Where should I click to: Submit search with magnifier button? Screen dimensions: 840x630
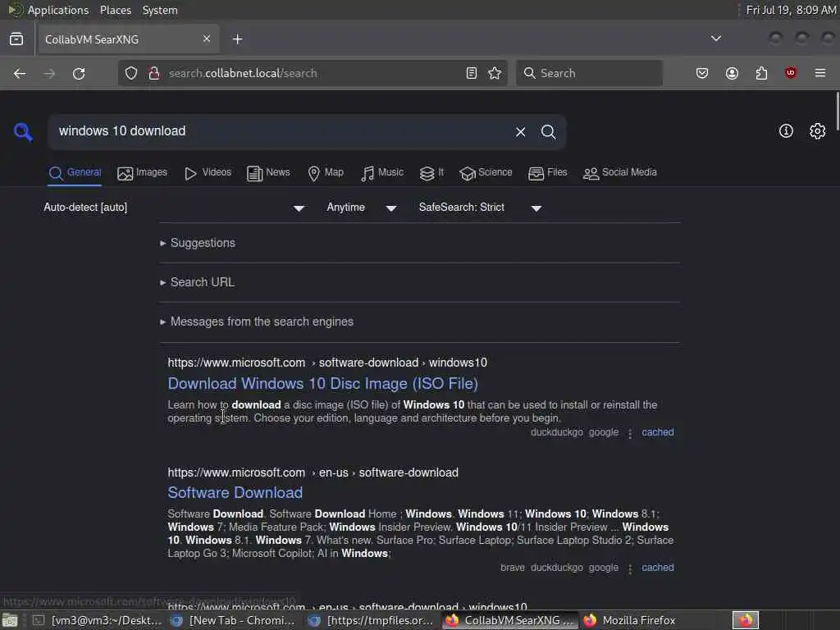(x=548, y=132)
